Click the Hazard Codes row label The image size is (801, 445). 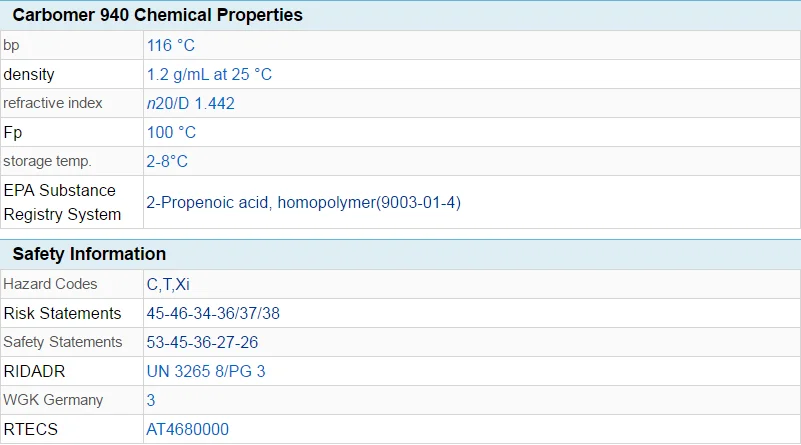(50, 284)
